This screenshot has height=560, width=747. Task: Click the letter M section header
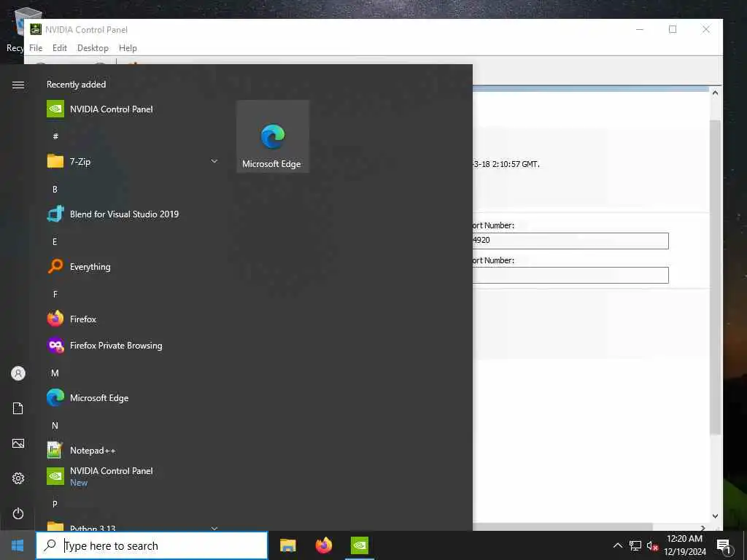pos(55,373)
